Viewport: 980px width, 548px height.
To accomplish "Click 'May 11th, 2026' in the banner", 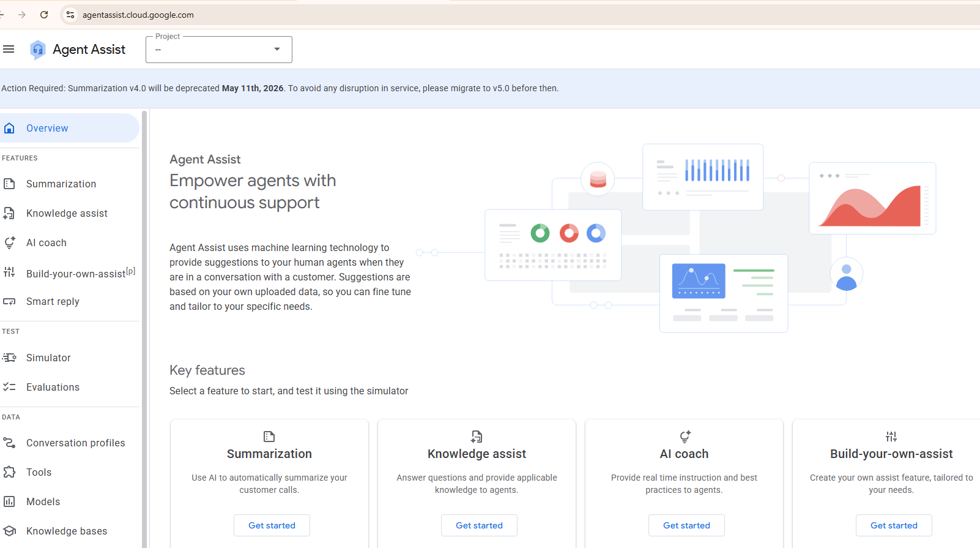I will pos(253,88).
